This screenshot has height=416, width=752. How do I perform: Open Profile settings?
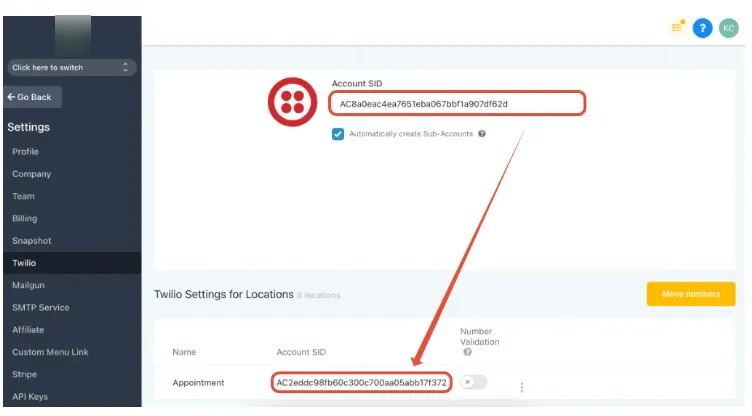coord(25,152)
